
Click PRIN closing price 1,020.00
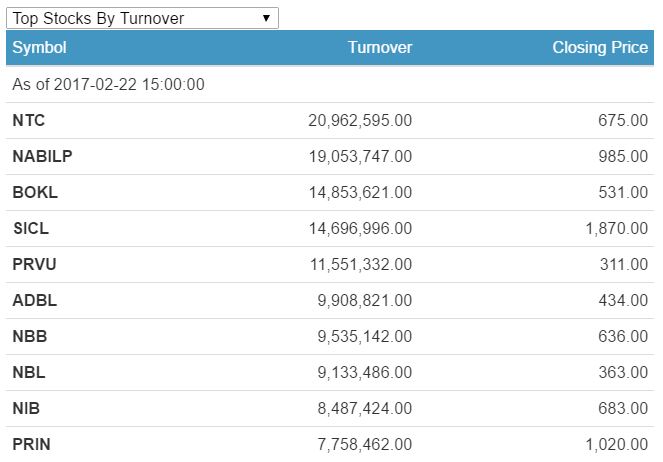tap(616, 445)
